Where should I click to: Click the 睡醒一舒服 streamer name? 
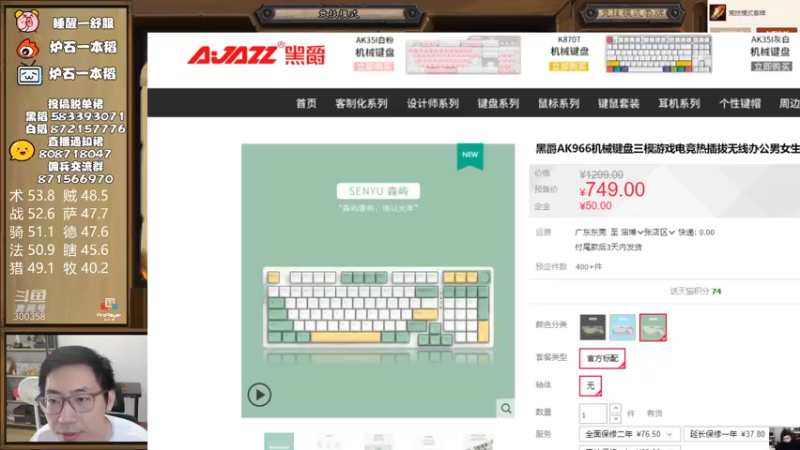pos(83,23)
